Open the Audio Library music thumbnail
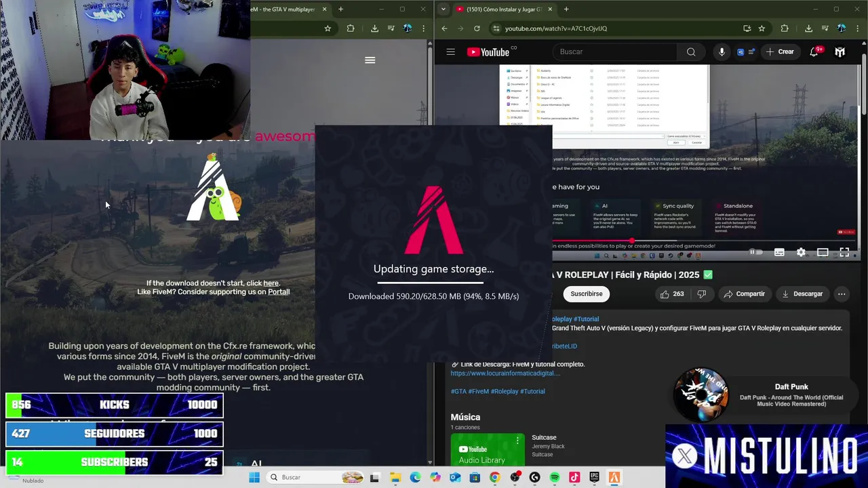 (x=488, y=449)
